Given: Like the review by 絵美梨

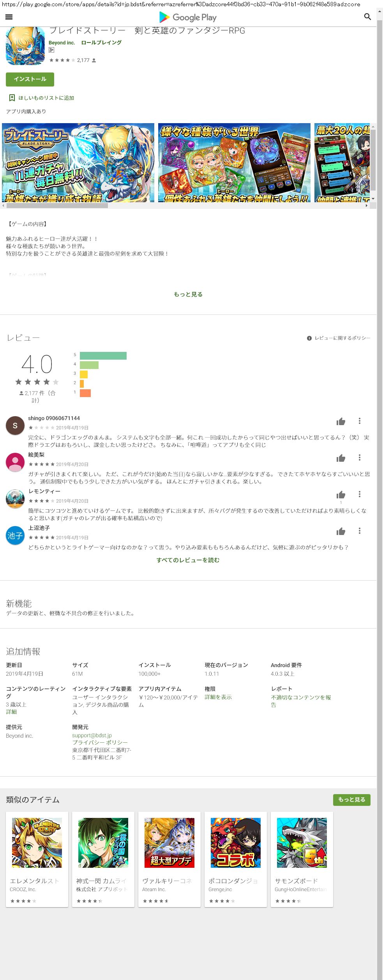Looking at the screenshot, I should (341, 458).
